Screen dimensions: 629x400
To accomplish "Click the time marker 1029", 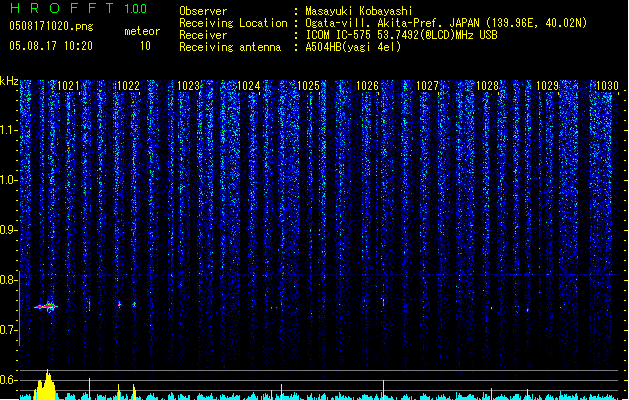I will [x=548, y=86].
